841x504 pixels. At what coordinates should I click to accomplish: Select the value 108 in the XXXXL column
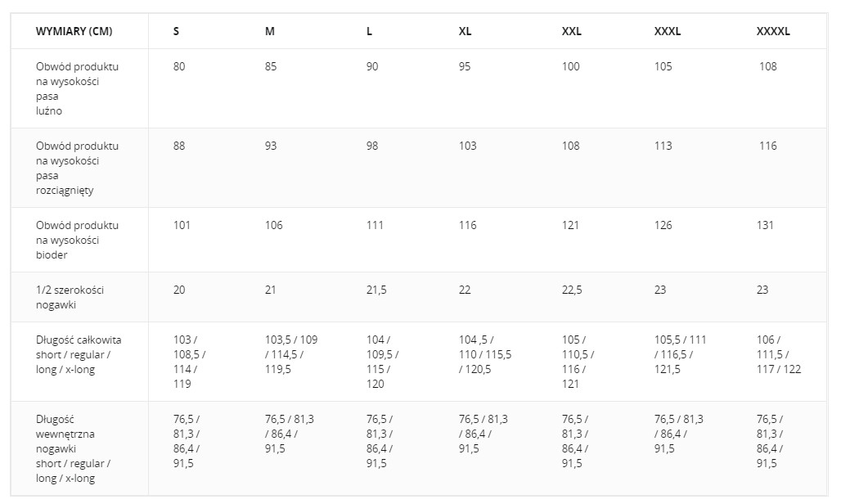point(767,67)
